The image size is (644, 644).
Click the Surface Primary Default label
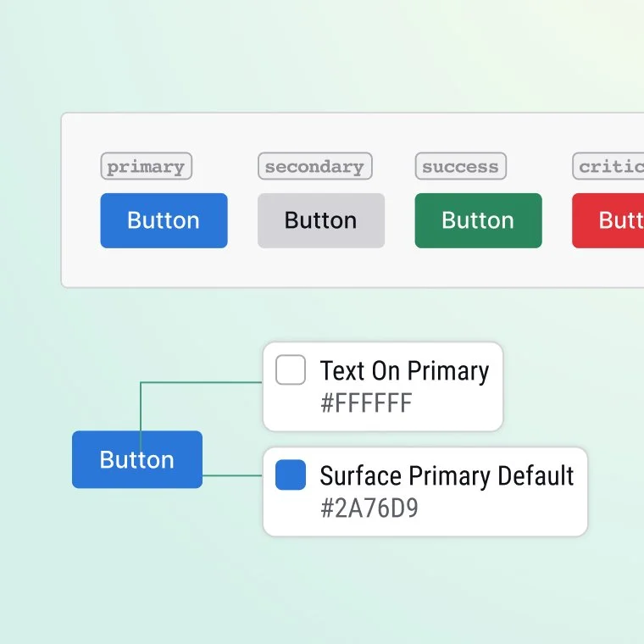447,475
